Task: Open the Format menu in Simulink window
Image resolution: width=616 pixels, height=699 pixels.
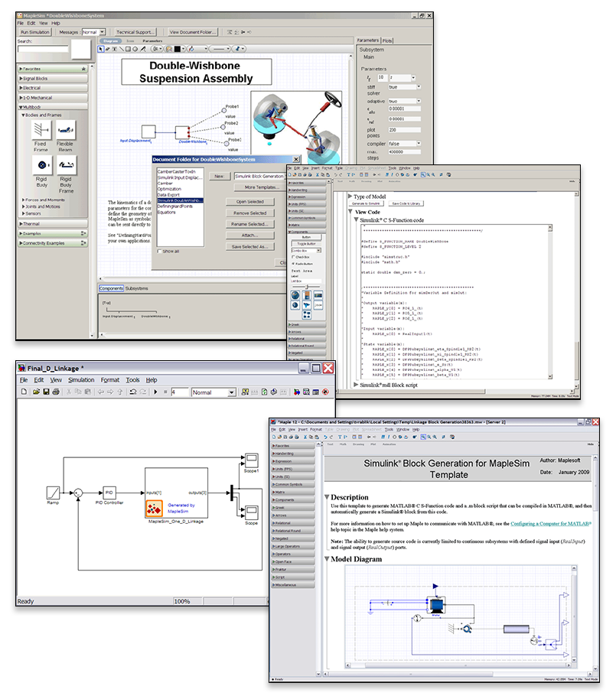Action: click(x=109, y=380)
